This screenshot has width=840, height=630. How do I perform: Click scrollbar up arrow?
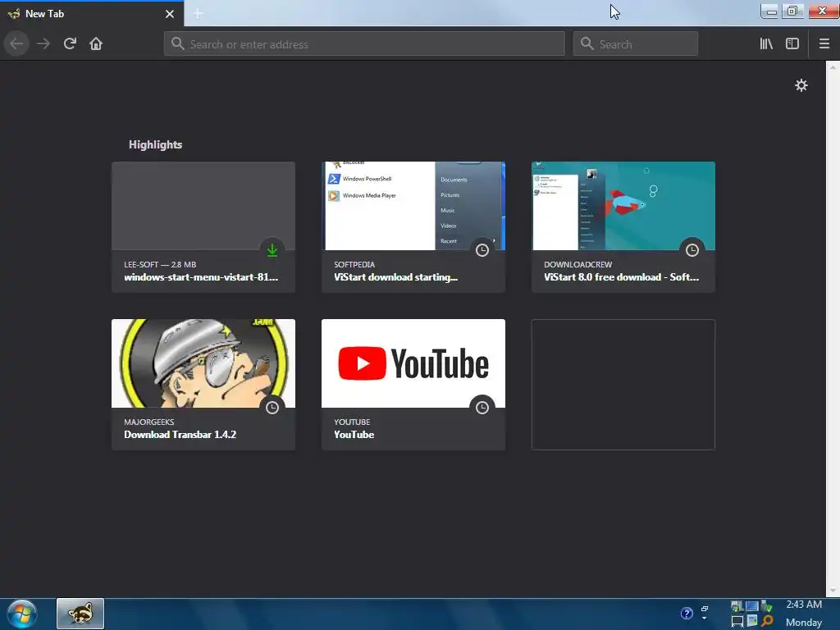tap(833, 66)
